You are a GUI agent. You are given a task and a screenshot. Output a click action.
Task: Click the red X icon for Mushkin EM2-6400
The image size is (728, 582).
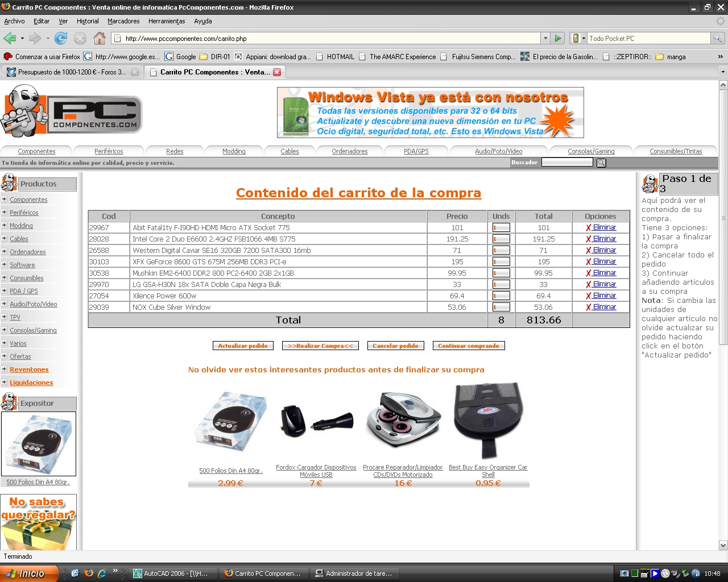(589, 273)
